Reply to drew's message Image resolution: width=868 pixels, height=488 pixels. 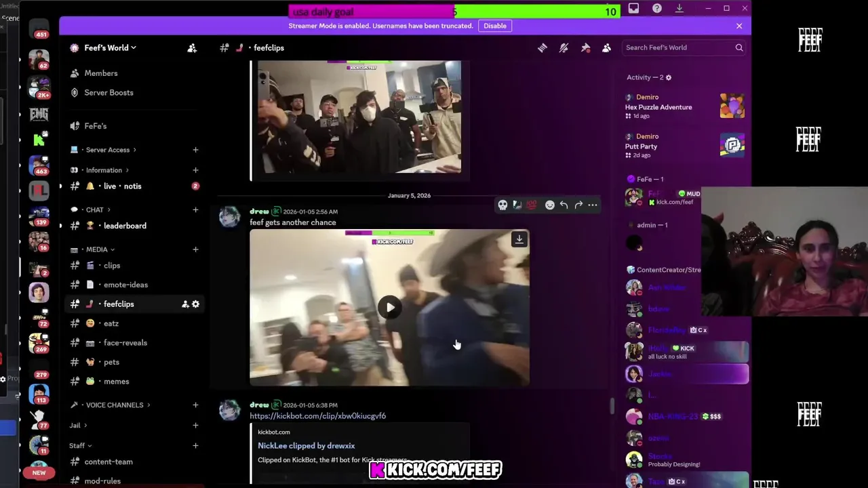pyautogui.click(x=564, y=205)
